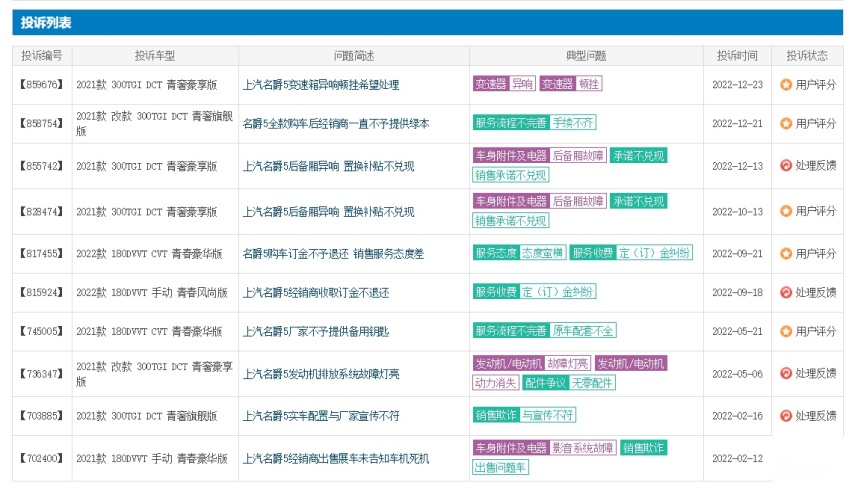Click model 2021款 改款 300TGI DCT 青奢旗舰版

point(154,123)
